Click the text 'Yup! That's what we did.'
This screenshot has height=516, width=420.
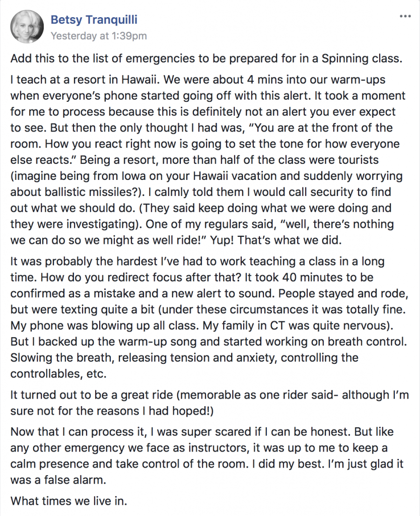click(x=276, y=240)
